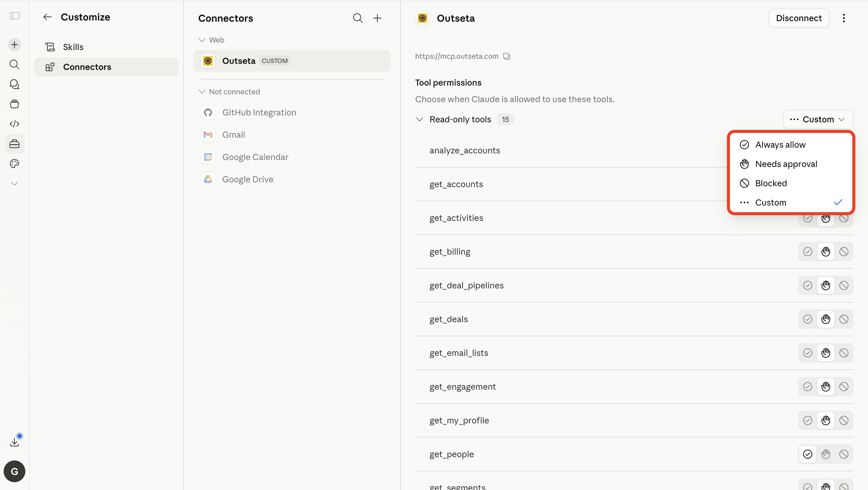Screen dimensions: 868x490
Task: Set get_email_lists to always allow
Action: [x=808, y=353]
